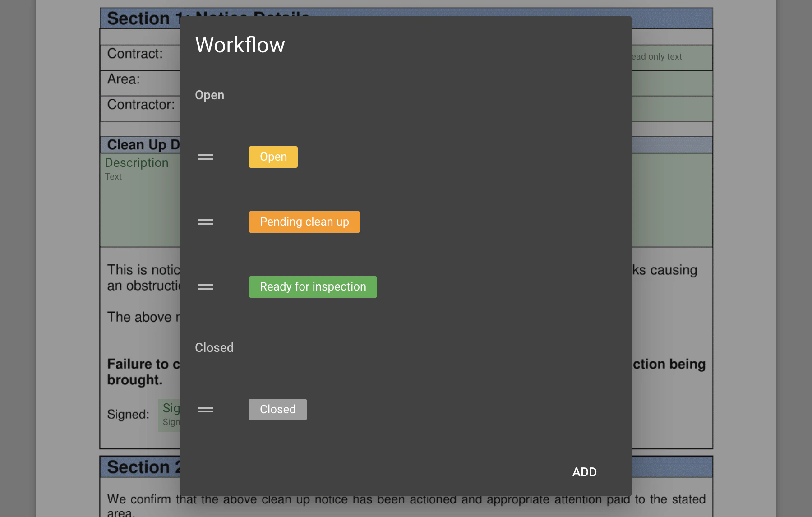This screenshot has width=812, height=517.
Task: Select the Pending clean up status chip
Action: pyautogui.click(x=304, y=222)
